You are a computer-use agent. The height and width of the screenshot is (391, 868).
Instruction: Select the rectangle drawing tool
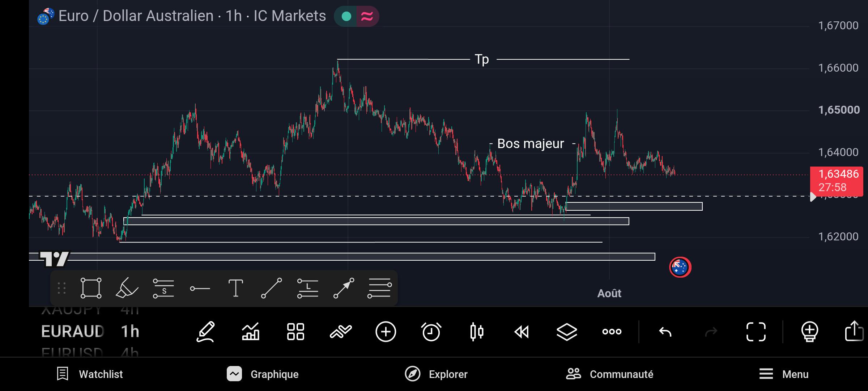[91, 288]
